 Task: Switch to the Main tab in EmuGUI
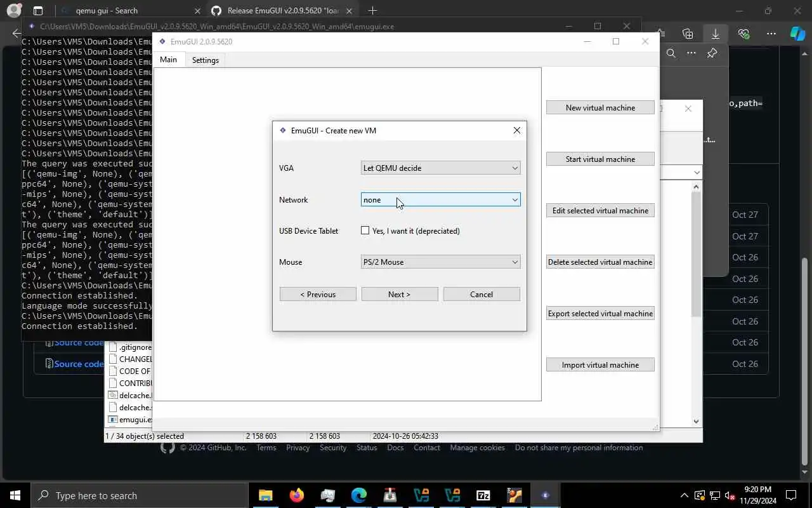click(168, 60)
